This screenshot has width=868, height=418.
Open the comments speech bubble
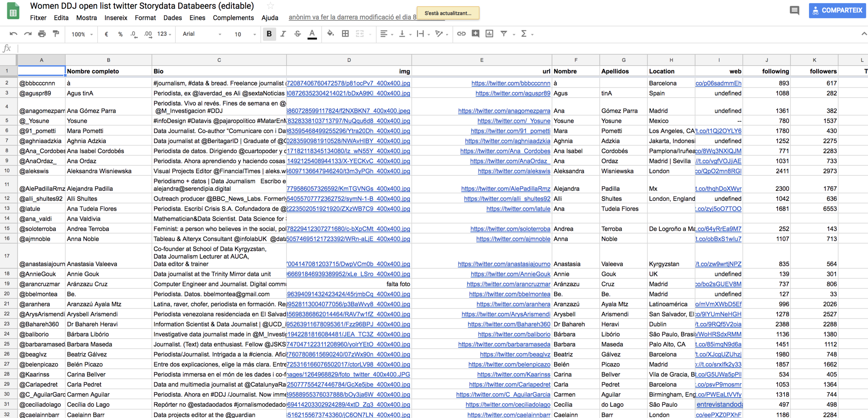[x=794, y=10]
